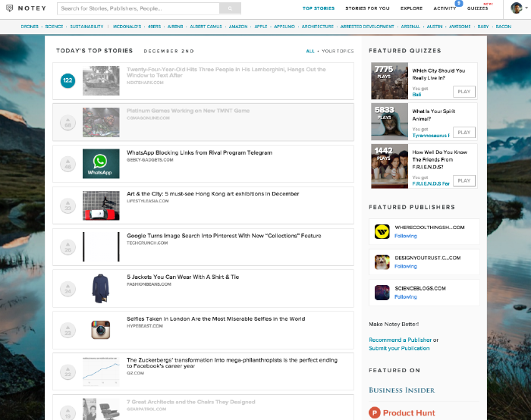This screenshot has height=420, width=531.
Task: Toggle Following for Scienceblogs.com
Action: tap(406, 297)
